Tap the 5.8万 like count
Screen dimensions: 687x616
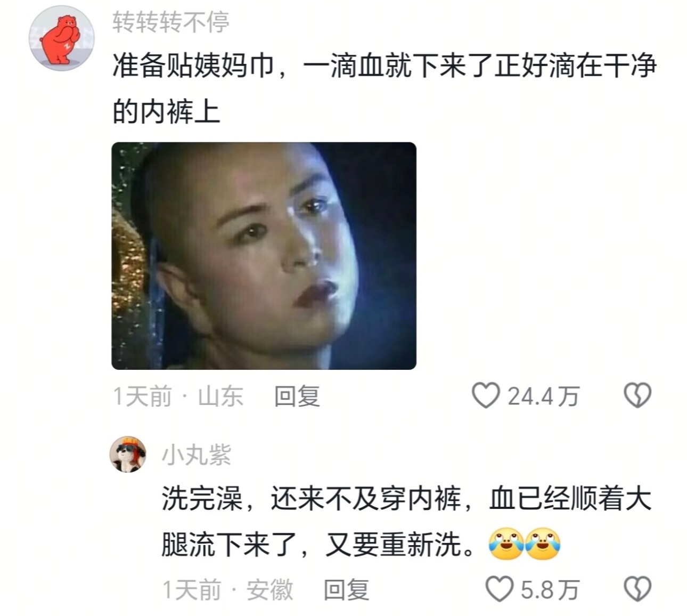coord(550,590)
